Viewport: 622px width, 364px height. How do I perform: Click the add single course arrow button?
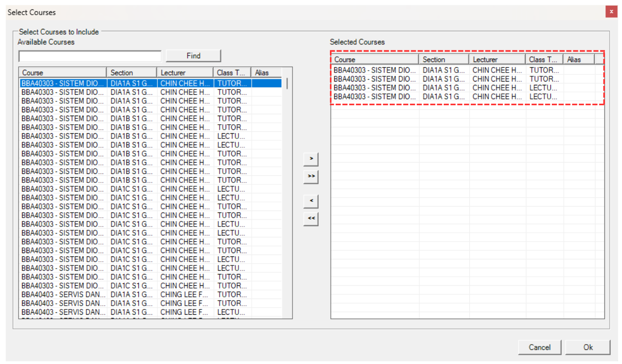[311, 159]
